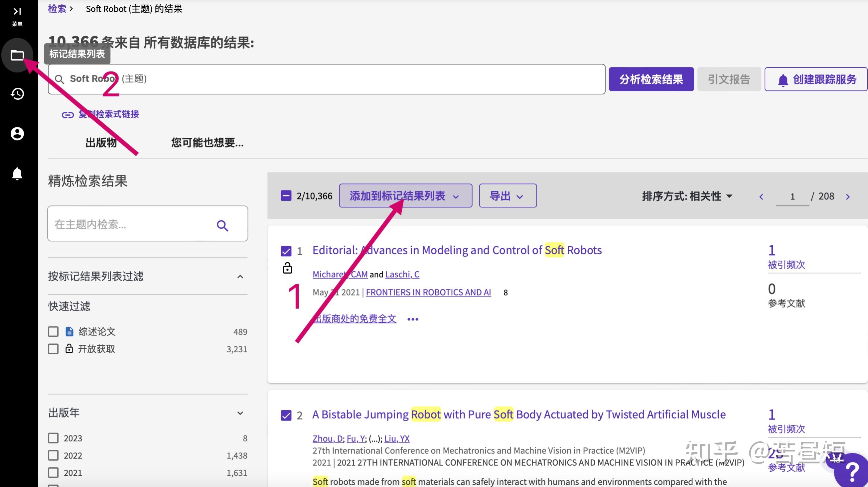Expand the sidebar menu arrow icon
This screenshot has width=868, height=487.
coord(17,11)
